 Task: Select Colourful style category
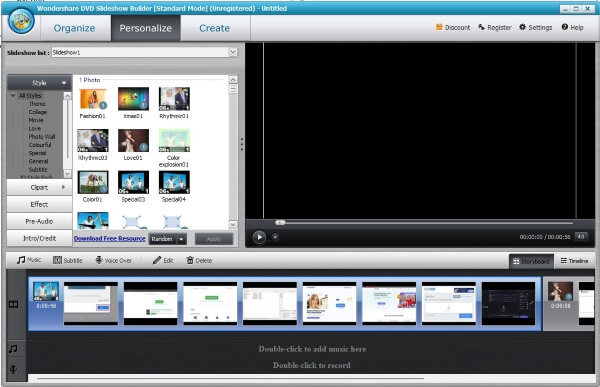tap(40, 145)
